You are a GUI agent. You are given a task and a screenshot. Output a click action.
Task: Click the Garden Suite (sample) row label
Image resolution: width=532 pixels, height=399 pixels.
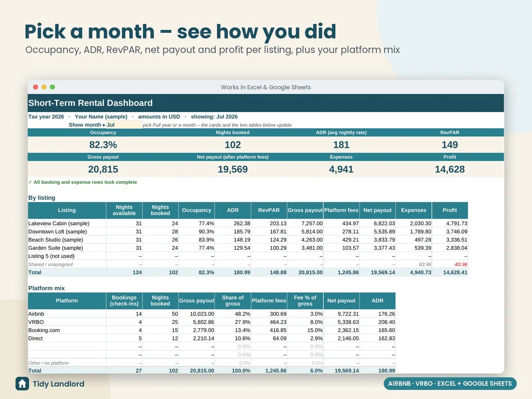point(56,248)
